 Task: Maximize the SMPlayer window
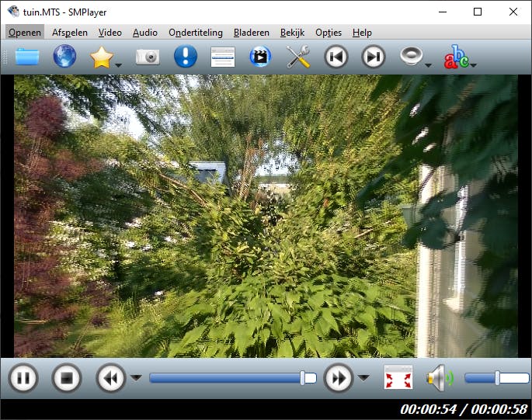[x=478, y=12]
